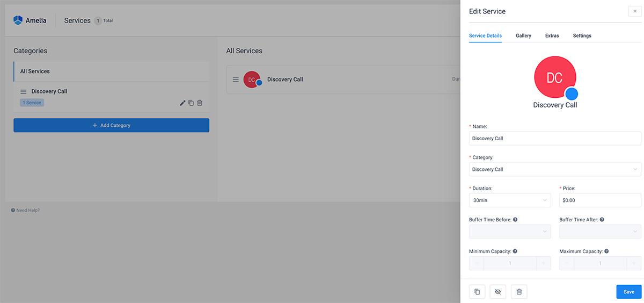Open the Buffer Time After dropdown

tap(600, 232)
